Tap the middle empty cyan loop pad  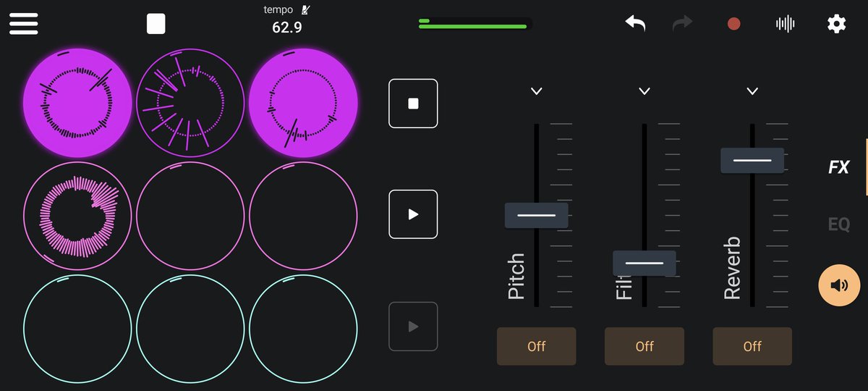pos(190,329)
